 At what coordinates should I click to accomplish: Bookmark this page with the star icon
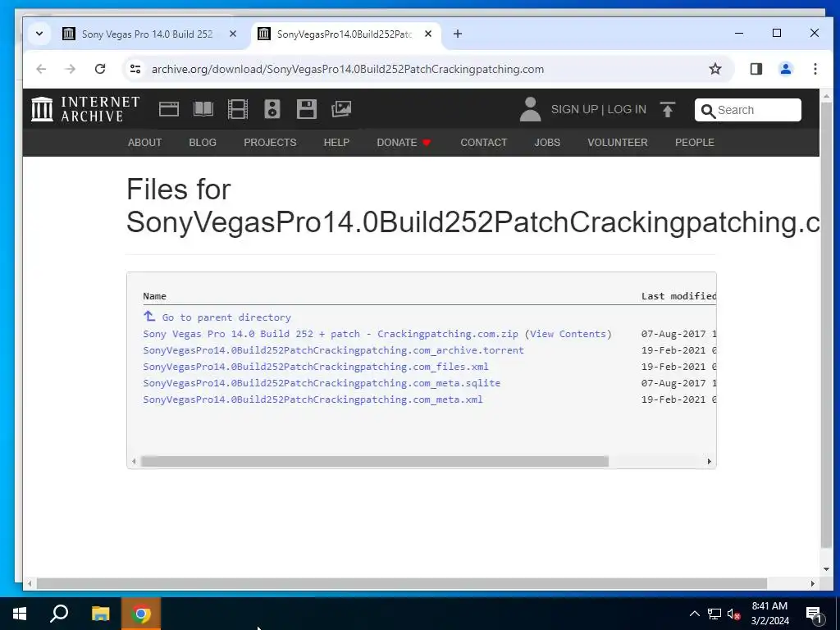[x=714, y=69]
